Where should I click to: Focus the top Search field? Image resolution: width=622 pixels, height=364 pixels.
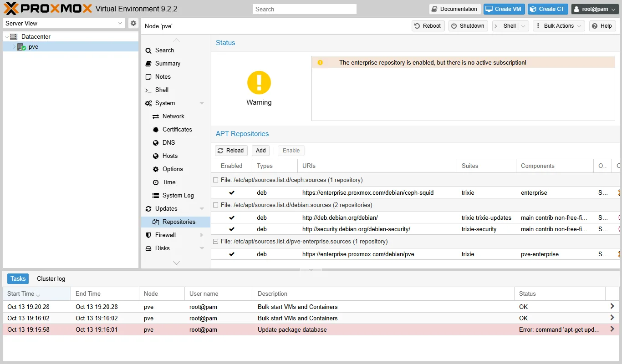pyautogui.click(x=305, y=9)
